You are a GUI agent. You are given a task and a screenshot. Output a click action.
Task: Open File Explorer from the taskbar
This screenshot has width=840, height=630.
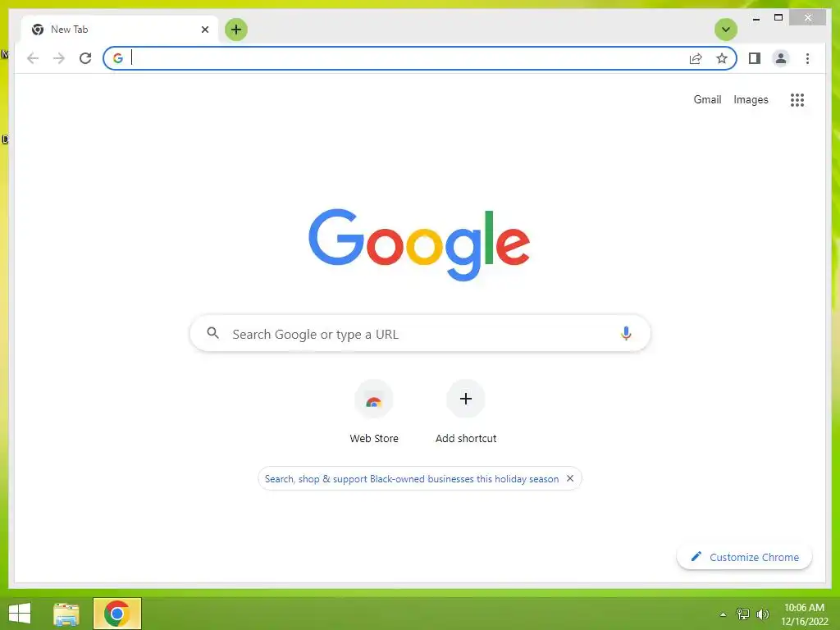pos(66,614)
